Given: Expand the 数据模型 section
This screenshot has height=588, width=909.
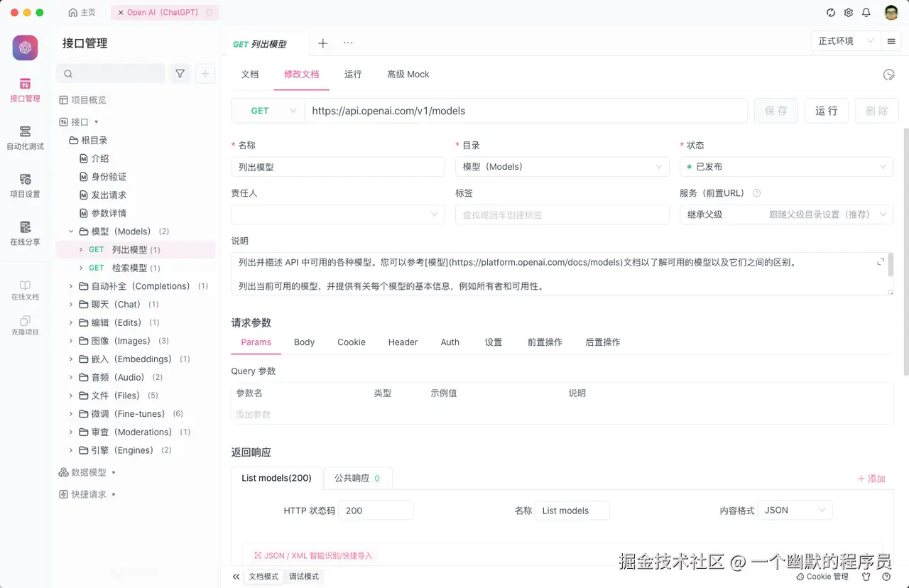Looking at the screenshot, I should pos(114,472).
